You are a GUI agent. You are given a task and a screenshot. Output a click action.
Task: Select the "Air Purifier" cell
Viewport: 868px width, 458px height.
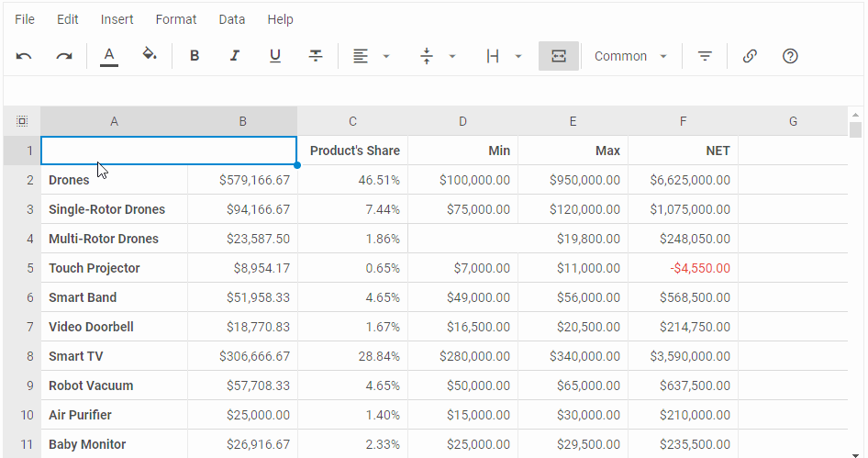114,415
